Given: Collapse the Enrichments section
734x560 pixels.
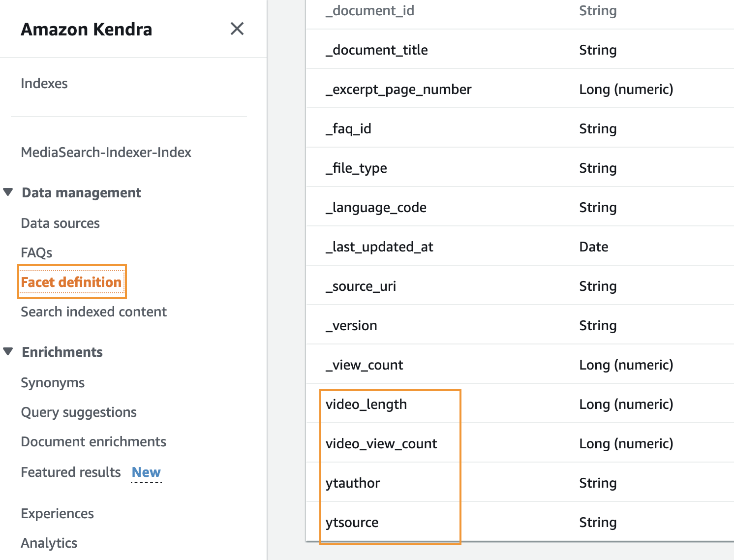Looking at the screenshot, I should click(8, 351).
